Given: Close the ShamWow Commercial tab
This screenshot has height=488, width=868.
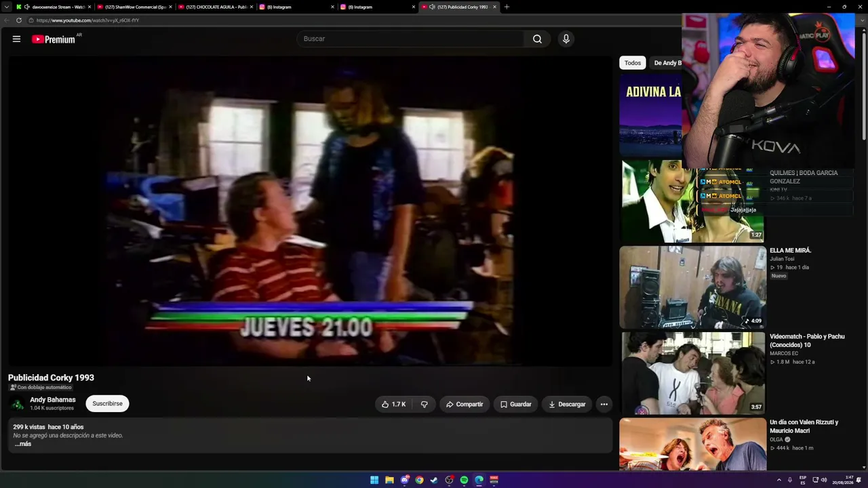Looking at the screenshot, I should click(x=170, y=7).
